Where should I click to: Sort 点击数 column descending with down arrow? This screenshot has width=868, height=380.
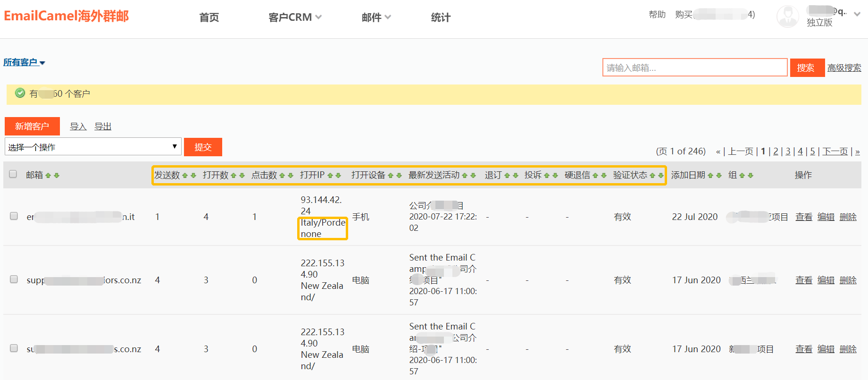291,176
